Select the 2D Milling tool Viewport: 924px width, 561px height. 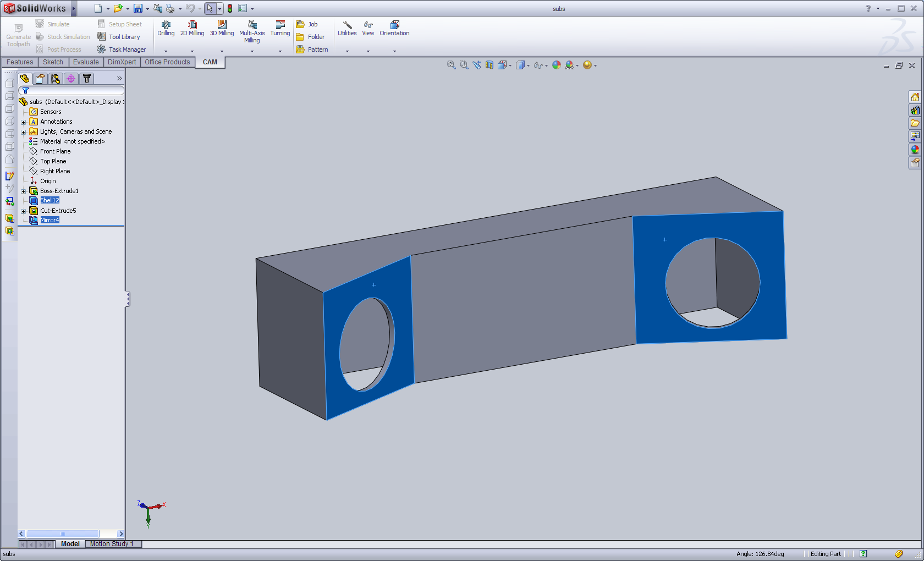click(x=192, y=28)
